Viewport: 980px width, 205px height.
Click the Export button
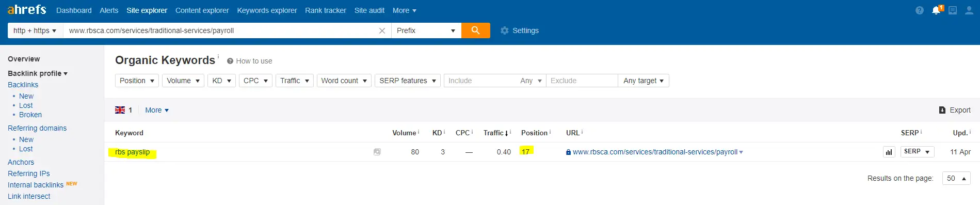955,110
